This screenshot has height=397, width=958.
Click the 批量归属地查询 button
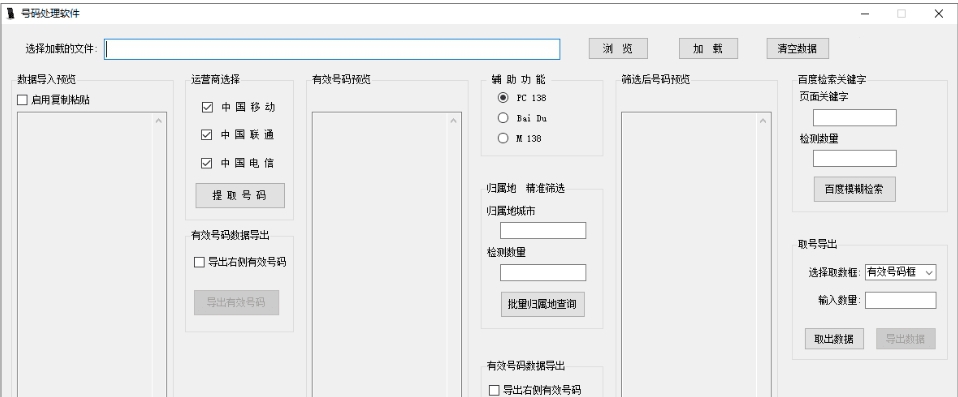543,304
